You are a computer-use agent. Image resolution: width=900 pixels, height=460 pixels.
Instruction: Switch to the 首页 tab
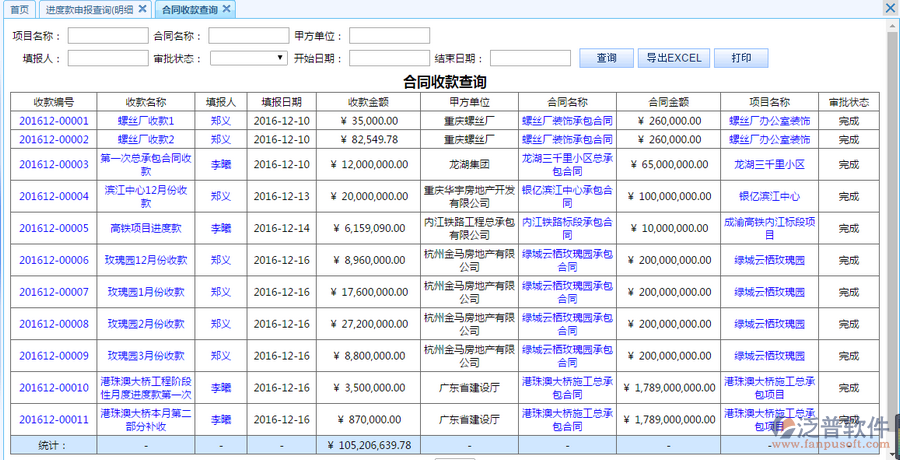pyautogui.click(x=19, y=9)
